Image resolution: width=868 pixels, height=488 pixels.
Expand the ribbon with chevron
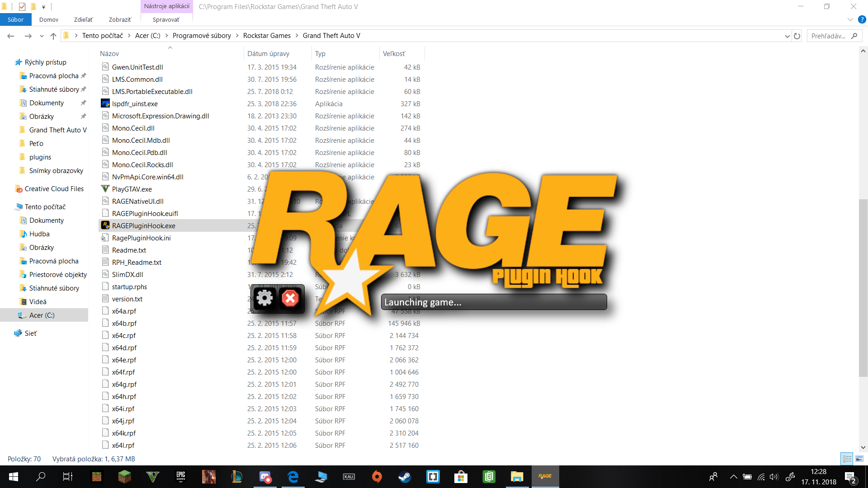[x=850, y=19]
